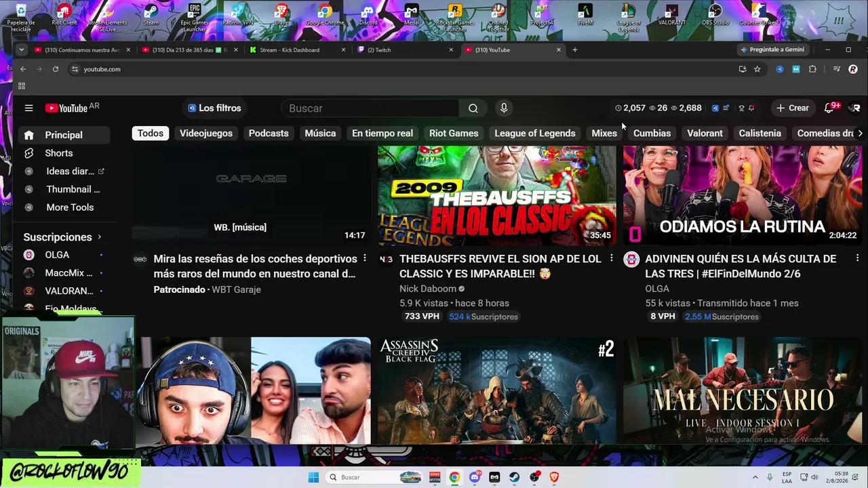Click the search magnifier button
Screen dimensions: 868x488
pyautogui.click(x=473, y=108)
